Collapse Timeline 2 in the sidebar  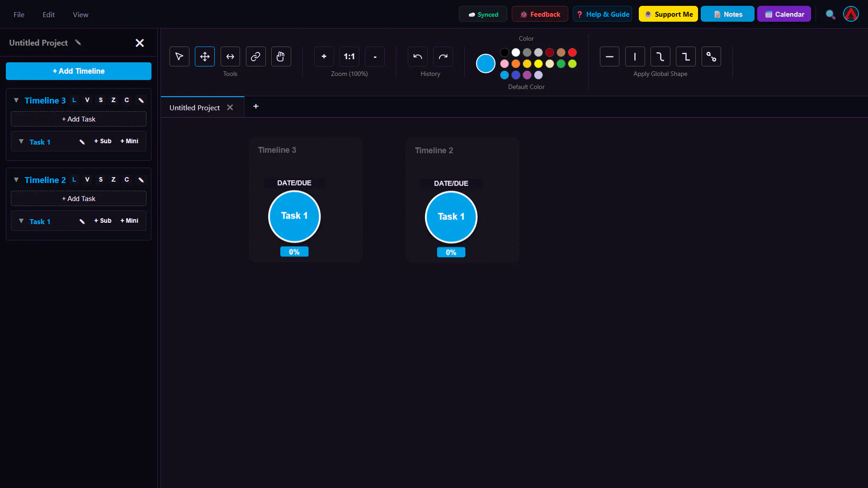click(16, 180)
